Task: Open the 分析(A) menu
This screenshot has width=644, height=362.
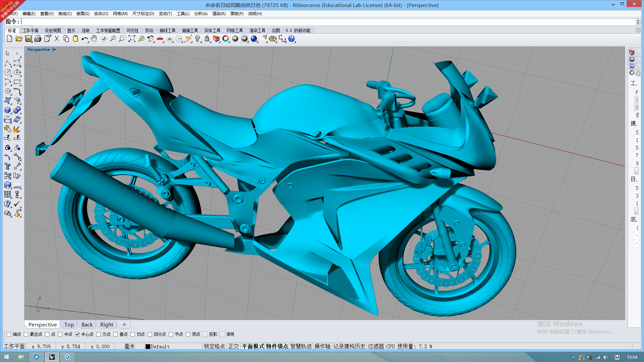Action: point(201,14)
